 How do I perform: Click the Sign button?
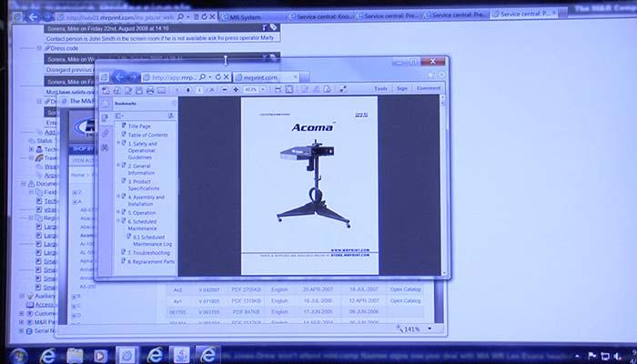pos(402,89)
